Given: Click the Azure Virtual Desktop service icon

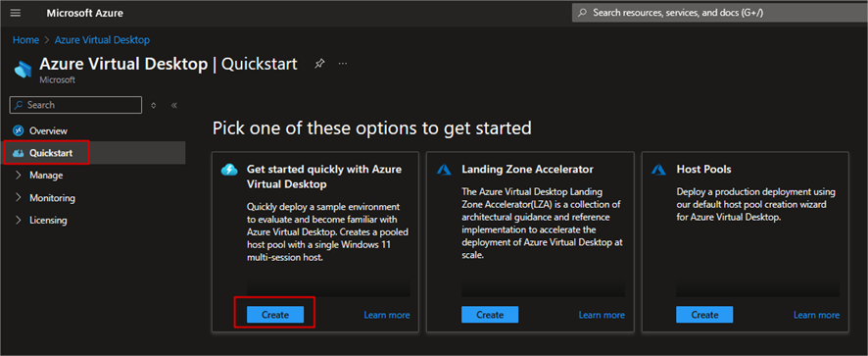Looking at the screenshot, I should coord(24,70).
